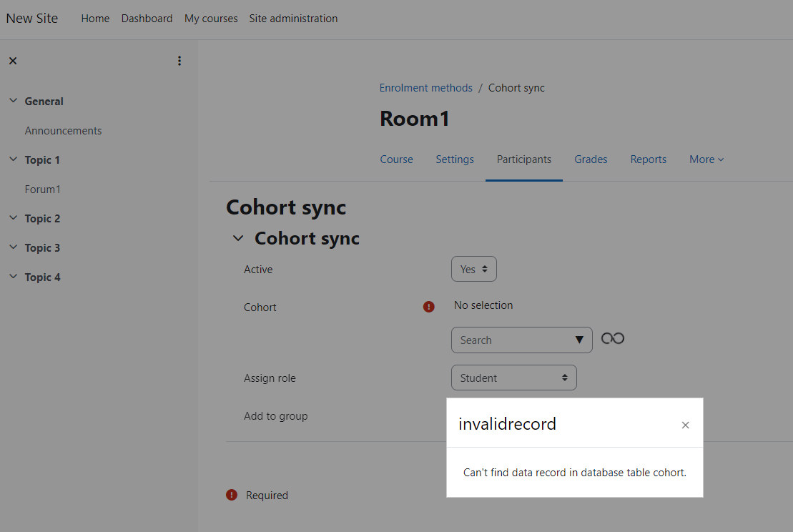This screenshot has height=532, width=793.
Task: Click the 'No selection' cohort text
Action: 483,305
